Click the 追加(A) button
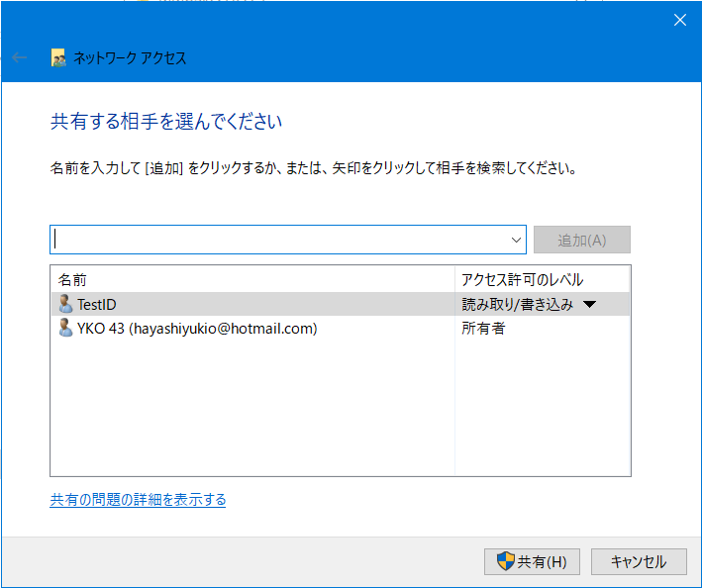This screenshot has height=588, width=702. tap(581, 240)
